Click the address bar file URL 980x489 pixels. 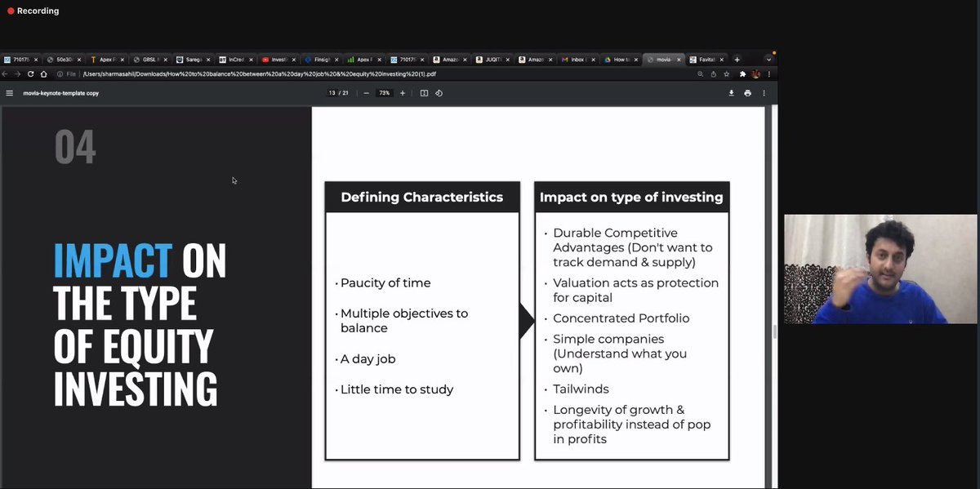point(260,73)
